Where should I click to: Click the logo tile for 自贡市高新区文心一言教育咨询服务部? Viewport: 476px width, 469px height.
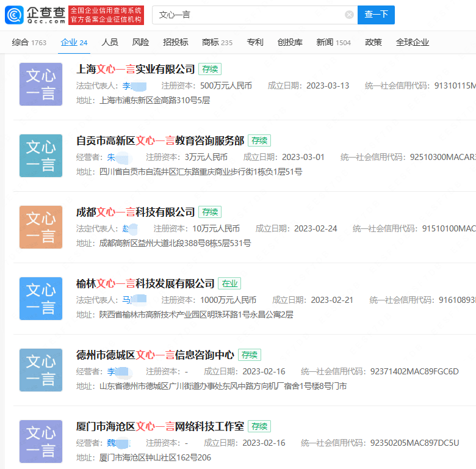(41, 156)
